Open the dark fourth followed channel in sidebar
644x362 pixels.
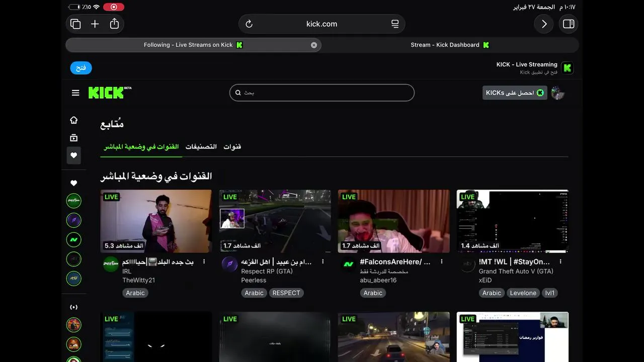point(73,259)
